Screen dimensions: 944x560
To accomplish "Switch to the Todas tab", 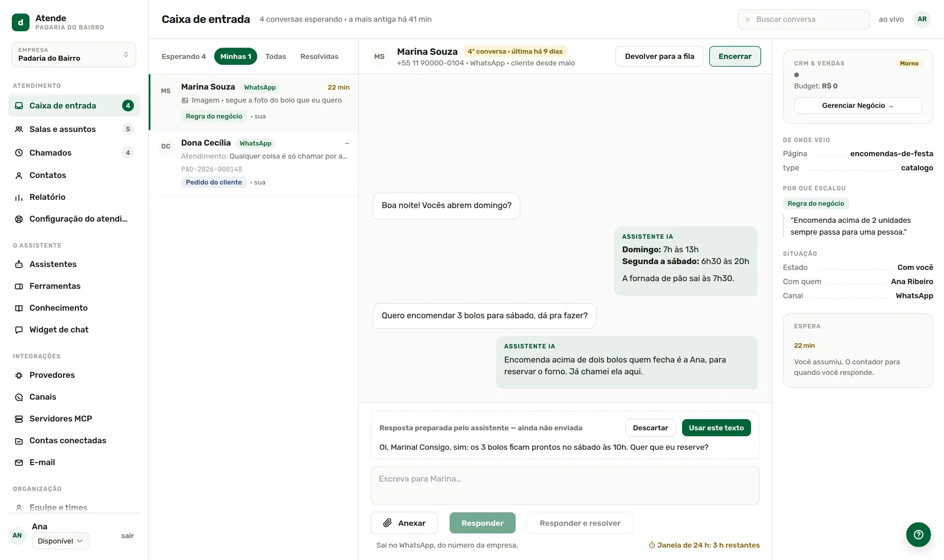I will (x=276, y=57).
